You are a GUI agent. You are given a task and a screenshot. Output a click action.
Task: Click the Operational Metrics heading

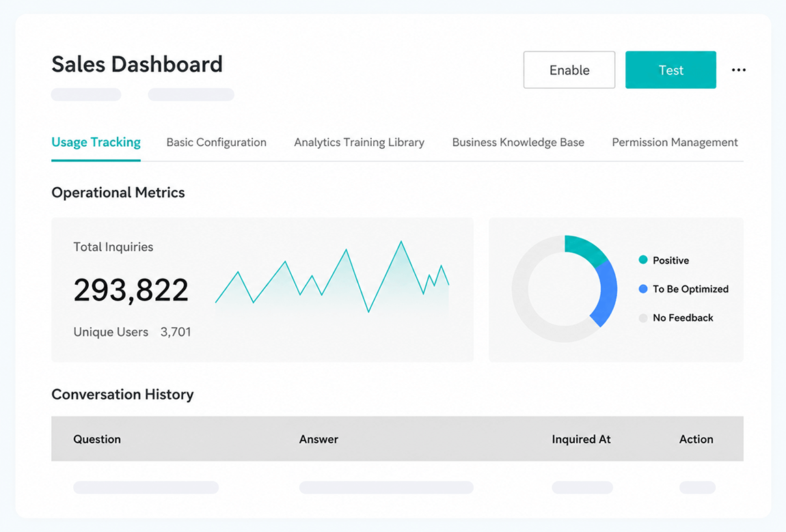coord(118,193)
